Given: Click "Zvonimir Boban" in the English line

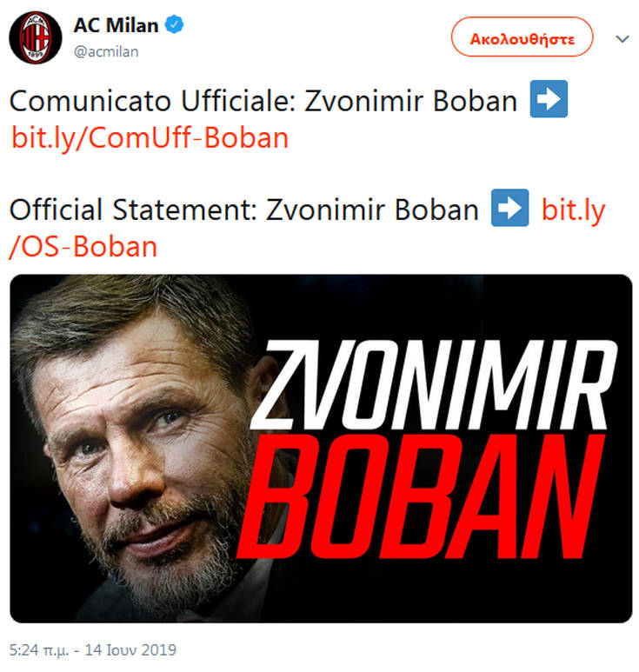Looking at the screenshot, I should pos(372,210).
